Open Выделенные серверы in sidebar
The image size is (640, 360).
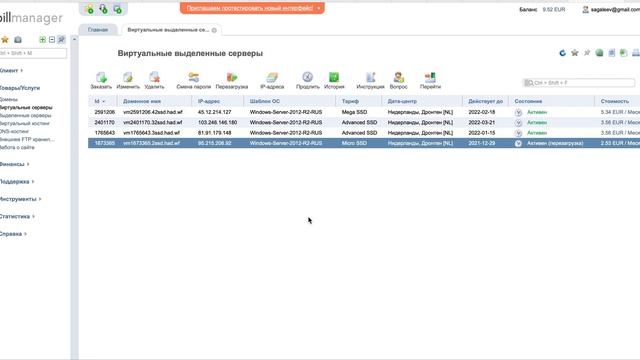(25, 116)
